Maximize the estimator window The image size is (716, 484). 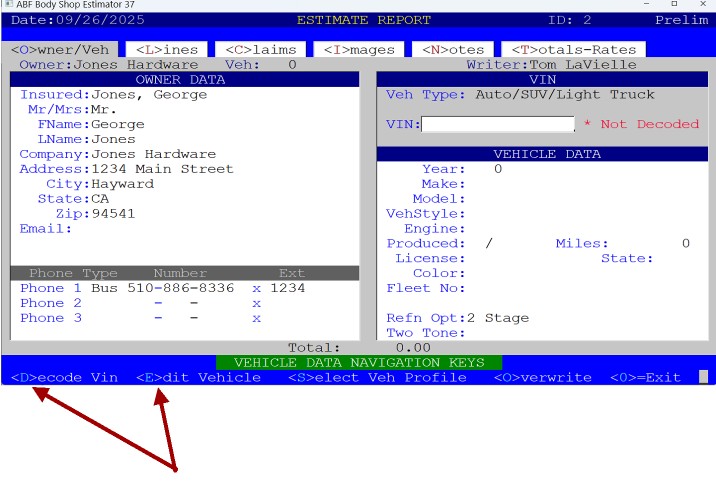click(673, 5)
